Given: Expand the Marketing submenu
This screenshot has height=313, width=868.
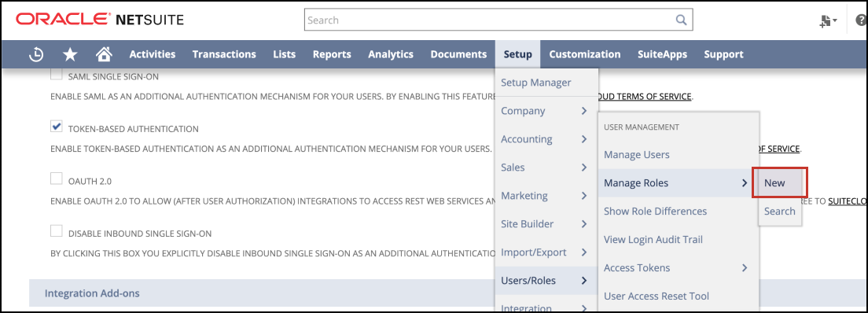Looking at the screenshot, I should tap(546, 196).
